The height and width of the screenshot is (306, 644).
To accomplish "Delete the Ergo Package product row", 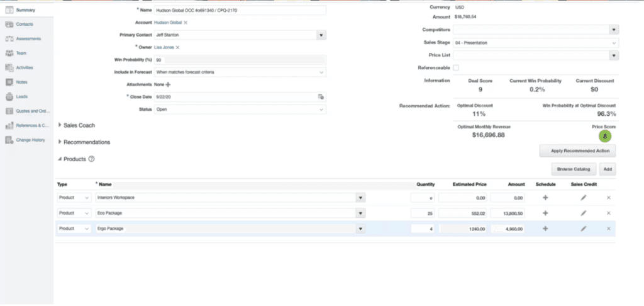I will click(x=609, y=229).
